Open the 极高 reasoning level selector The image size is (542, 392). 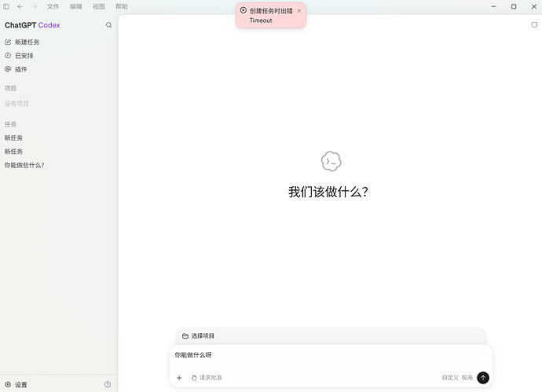coord(467,378)
